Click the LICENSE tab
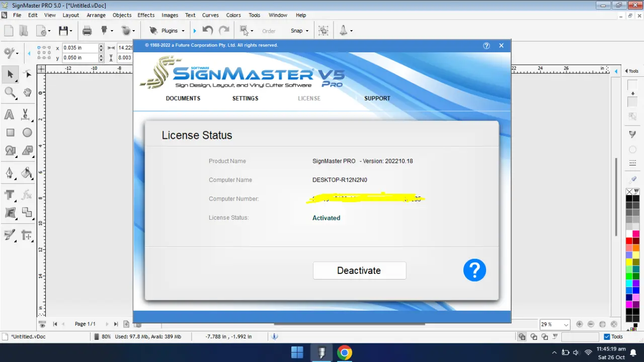644x362 pixels. 309,99
